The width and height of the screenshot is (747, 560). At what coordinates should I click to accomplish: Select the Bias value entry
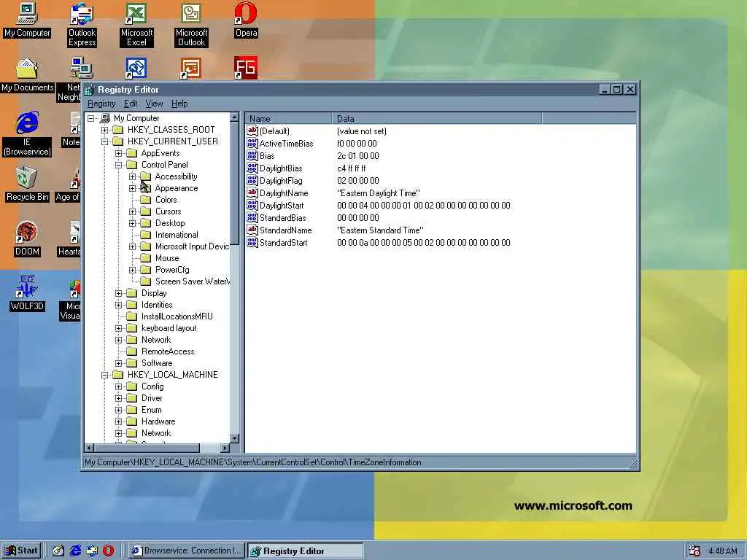267,156
